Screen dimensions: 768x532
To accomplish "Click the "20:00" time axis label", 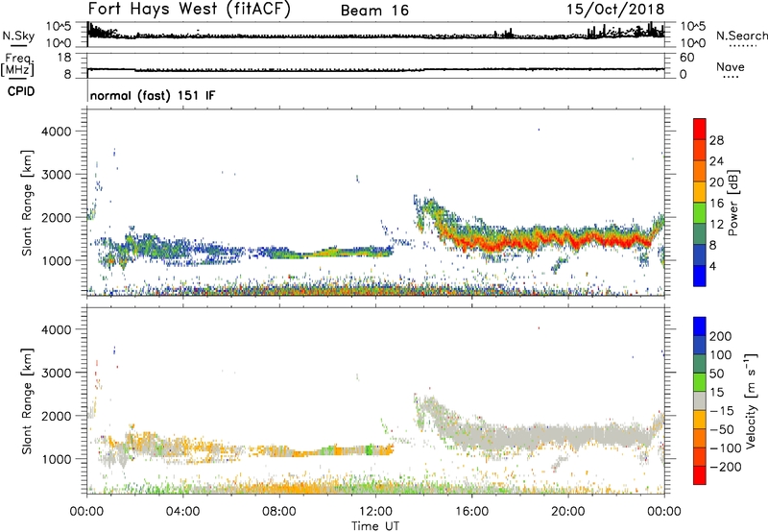I will click(x=567, y=512).
